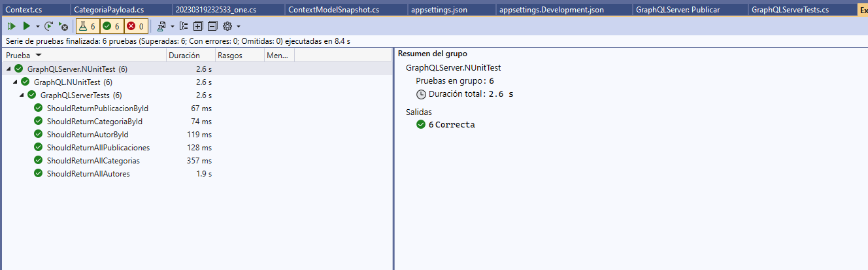Run failed tests icon
The image size is (868, 270).
coord(63,26)
